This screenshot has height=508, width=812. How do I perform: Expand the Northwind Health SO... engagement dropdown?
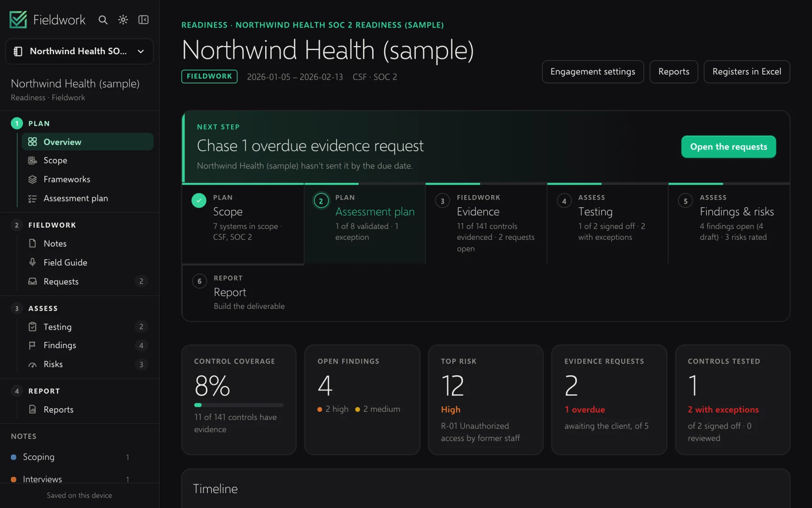pos(79,51)
